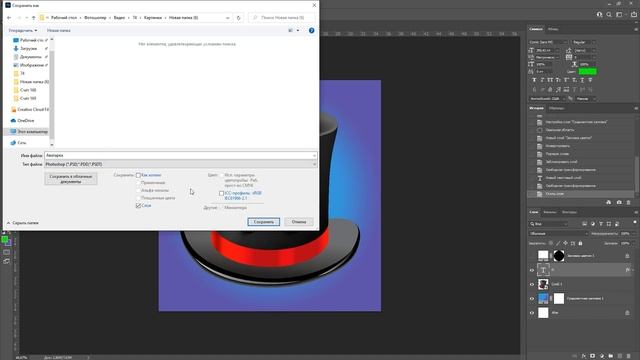Open Документы in the quick access list
The height and width of the screenshot is (360, 640).
[31, 57]
